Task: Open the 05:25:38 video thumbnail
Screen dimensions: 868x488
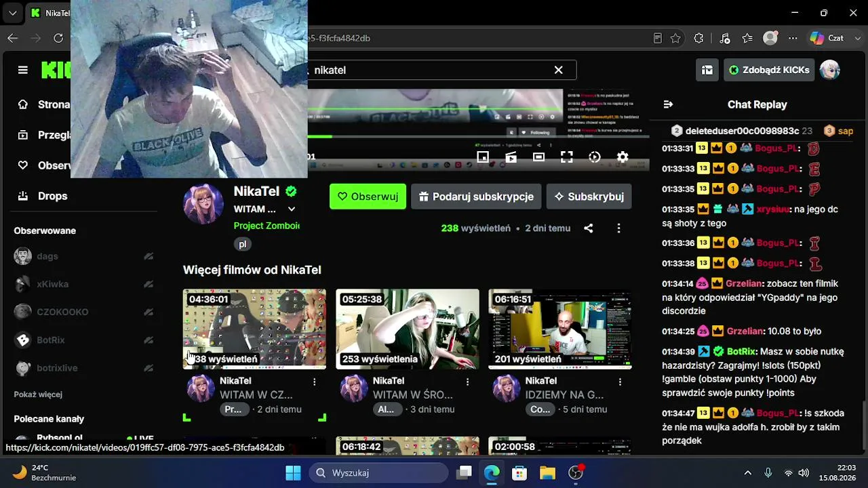Action: 408,329
